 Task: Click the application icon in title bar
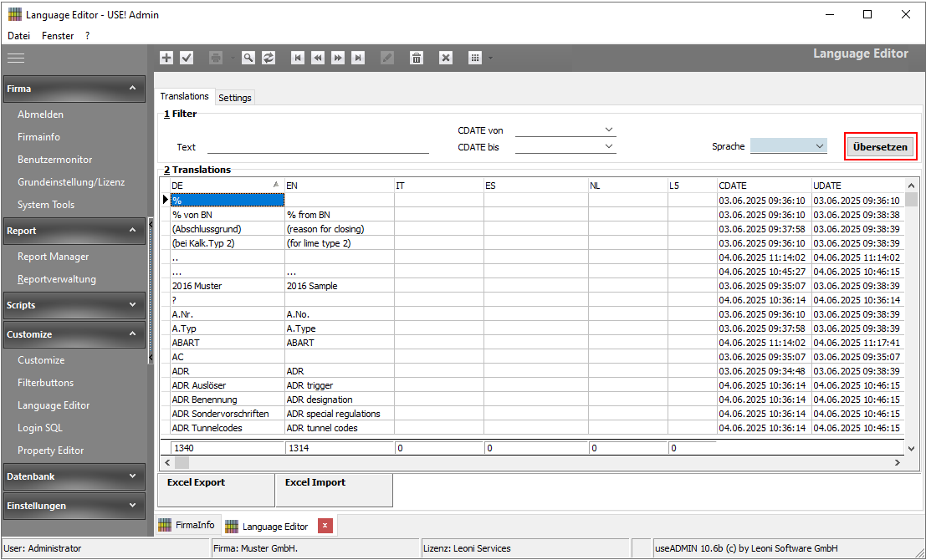(x=15, y=15)
